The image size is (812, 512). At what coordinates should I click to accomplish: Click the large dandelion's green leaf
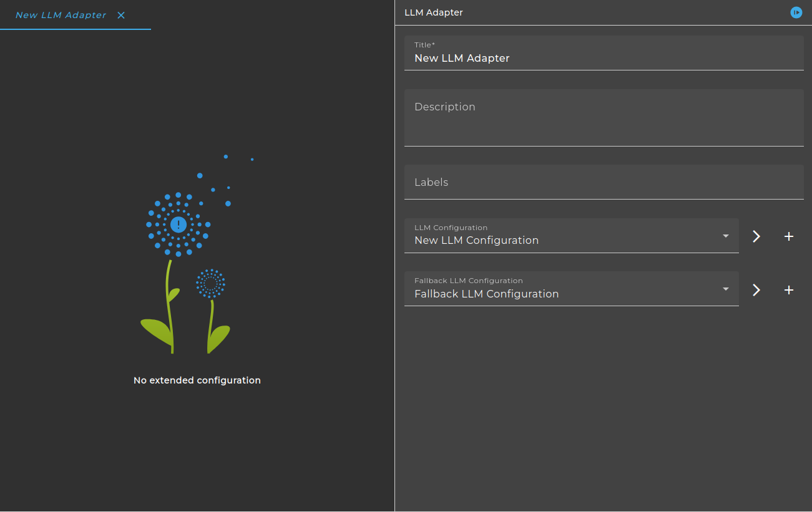click(156, 331)
